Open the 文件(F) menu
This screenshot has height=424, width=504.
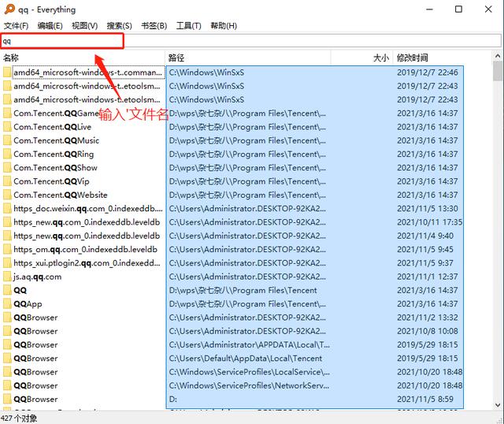point(17,26)
